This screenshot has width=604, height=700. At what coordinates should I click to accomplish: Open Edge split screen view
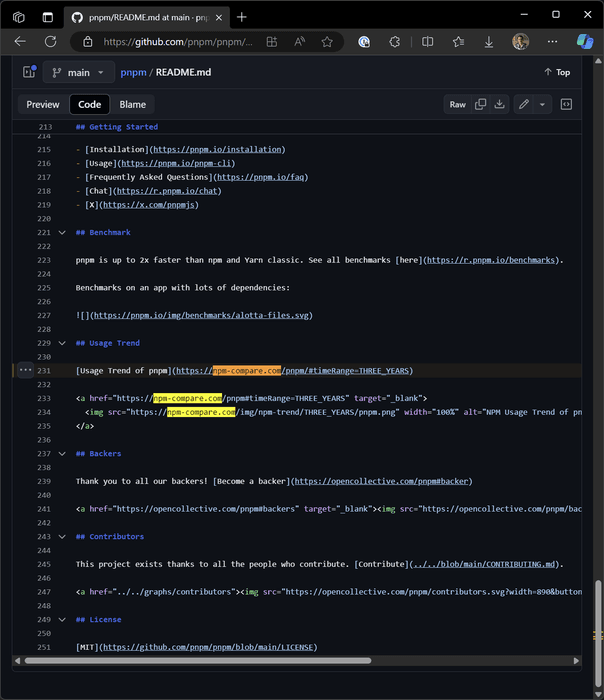click(x=427, y=42)
